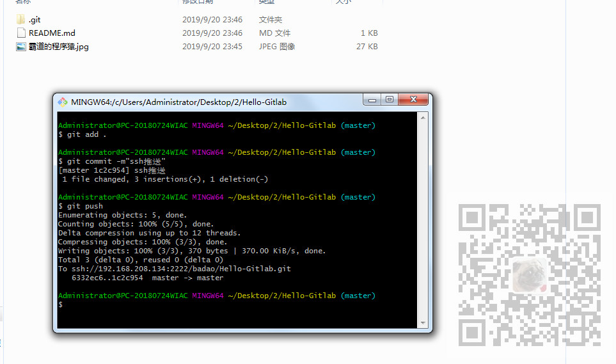This screenshot has width=616, height=364.
Task: Click the MD 文件 type cell
Action: point(274,33)
